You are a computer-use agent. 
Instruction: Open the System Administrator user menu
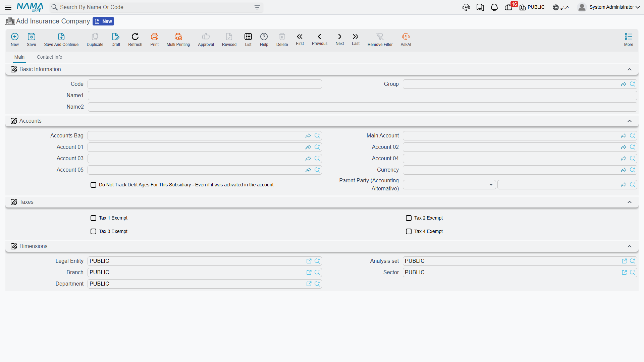pos(609,7)
